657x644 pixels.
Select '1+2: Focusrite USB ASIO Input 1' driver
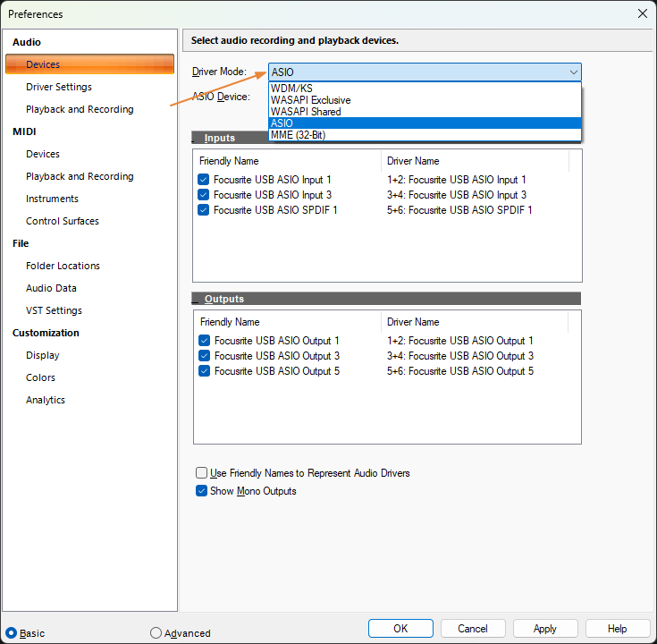point(456,180)
